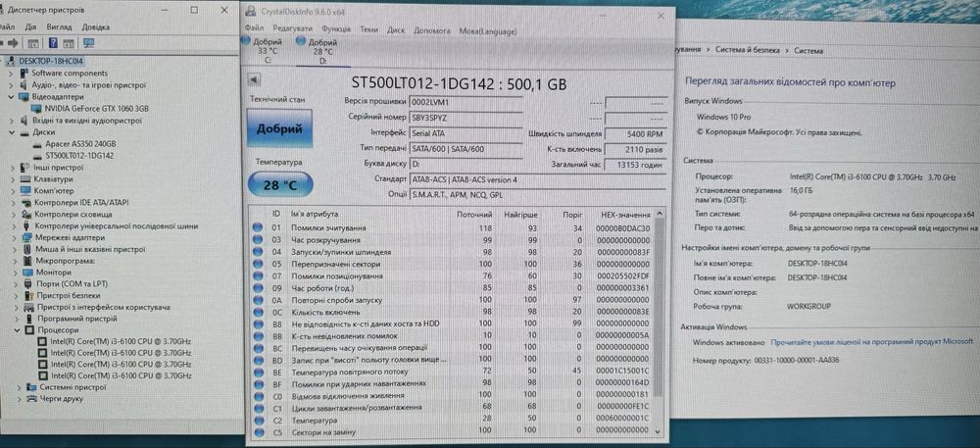Switch to disk D: tab showing 28 °C
The image size is (980, 448).
click(322, 52)
